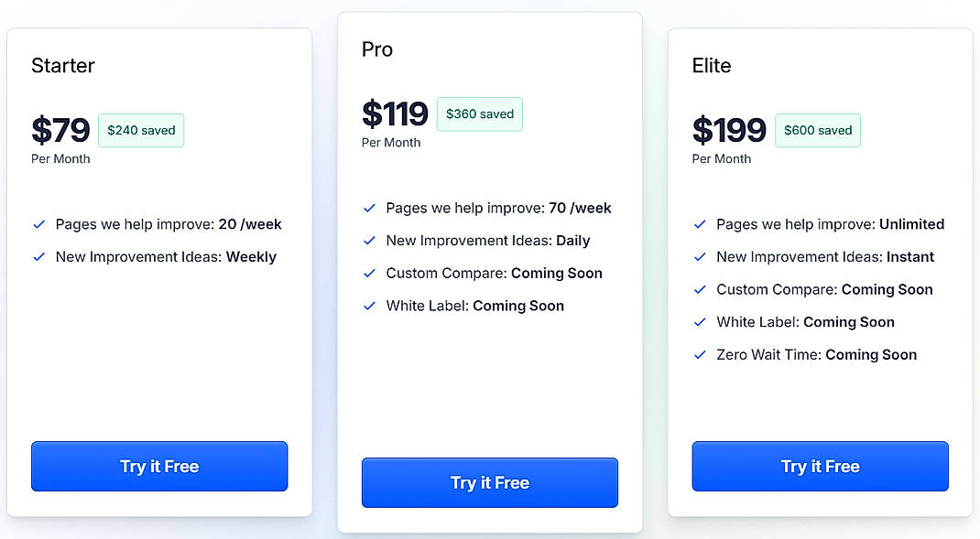Click Try it Free under the Pro plan
Image resolution: width=980 pixels, height=539 pixels.
point(489,483)
